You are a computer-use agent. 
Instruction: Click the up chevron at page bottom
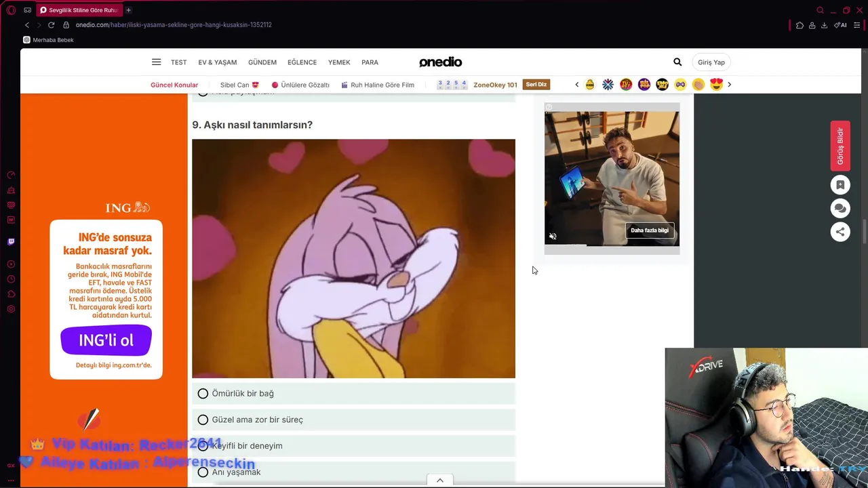click(439, 481)
